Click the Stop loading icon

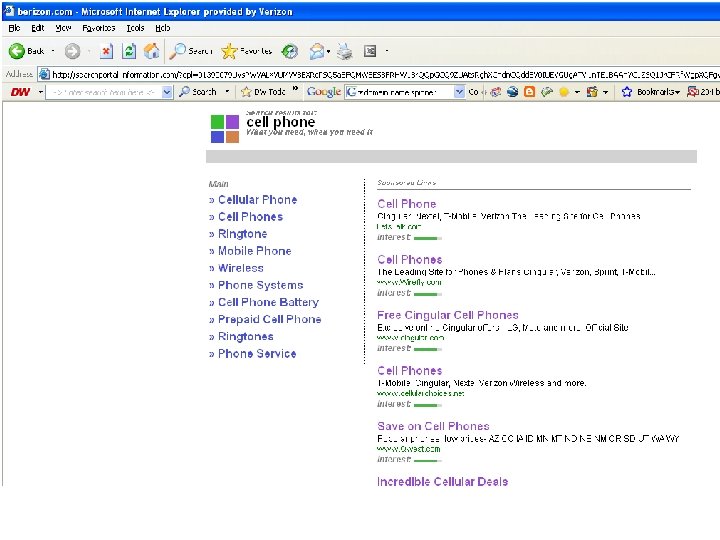106,51
